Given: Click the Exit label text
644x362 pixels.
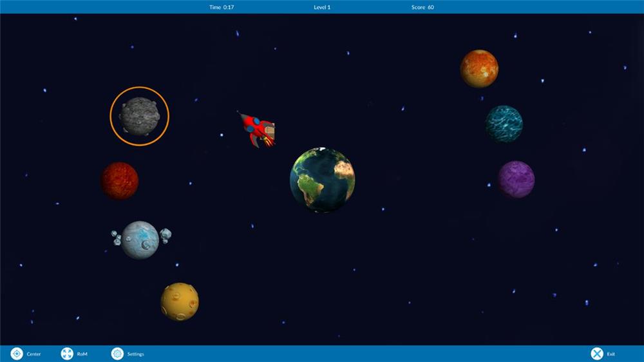Looking at the screenshot, I should tap(611, 354).
